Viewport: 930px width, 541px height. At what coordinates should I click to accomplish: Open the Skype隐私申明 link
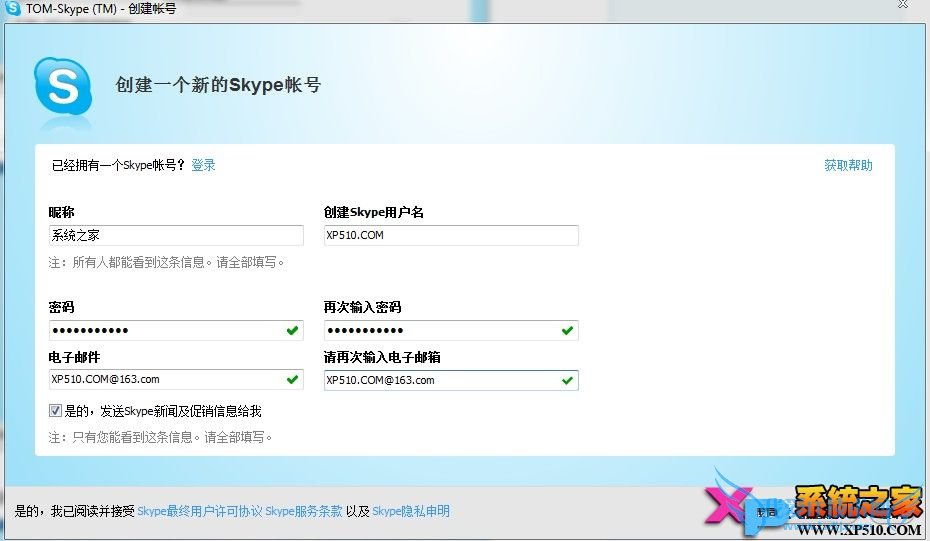(411, 511)
